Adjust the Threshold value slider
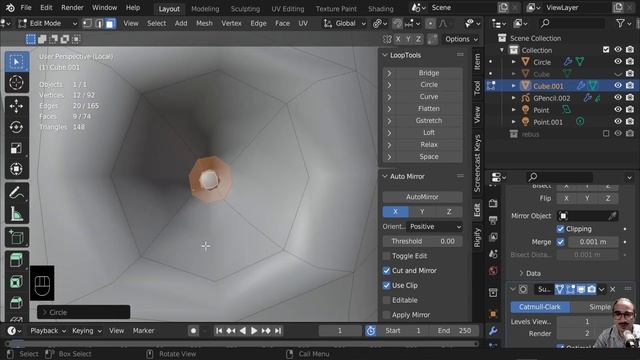The image size is (640, 360). click(x=422, y=241)
